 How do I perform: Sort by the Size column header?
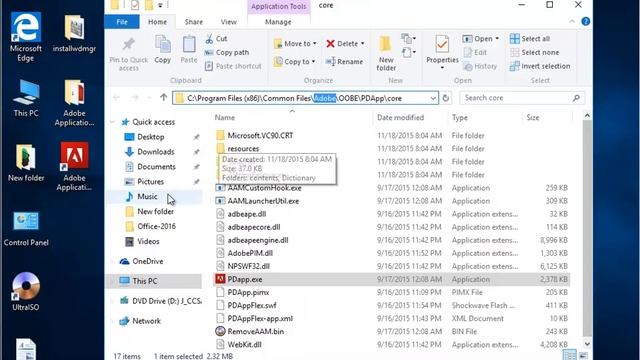(533, 118)
